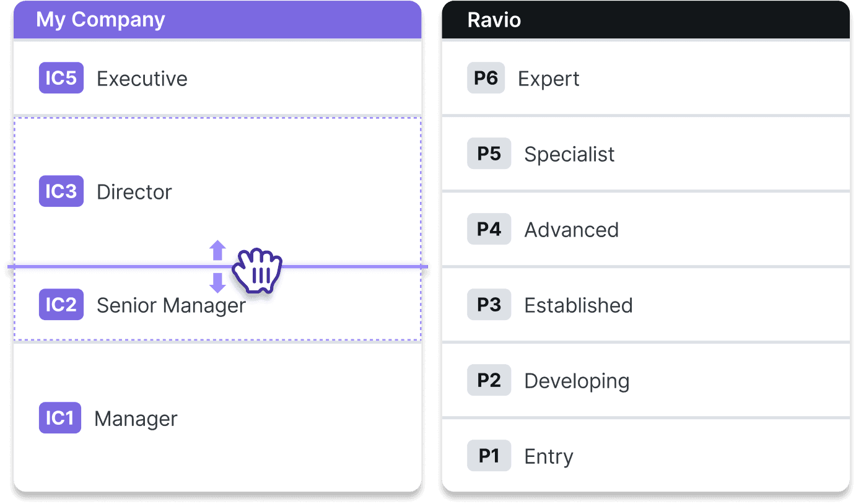Click the Ravio header
The image size is (856, 504).
496,20
